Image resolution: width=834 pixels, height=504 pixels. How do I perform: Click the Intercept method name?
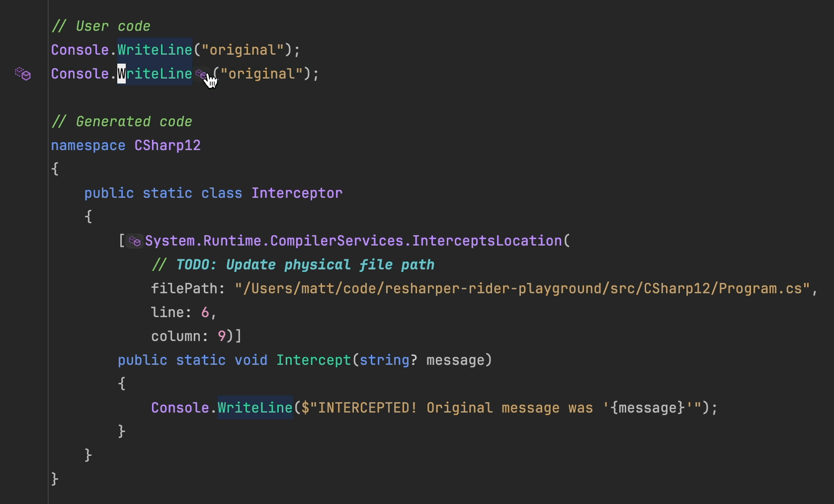[x=313, y=360]
